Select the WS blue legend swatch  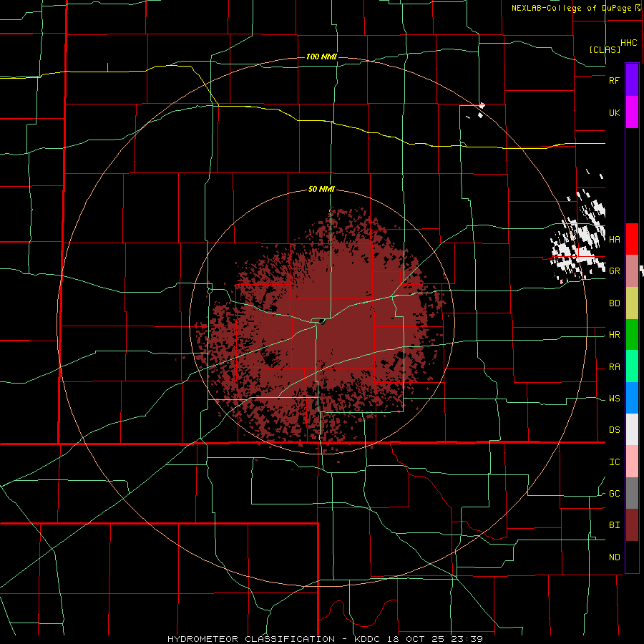(632, 398)
